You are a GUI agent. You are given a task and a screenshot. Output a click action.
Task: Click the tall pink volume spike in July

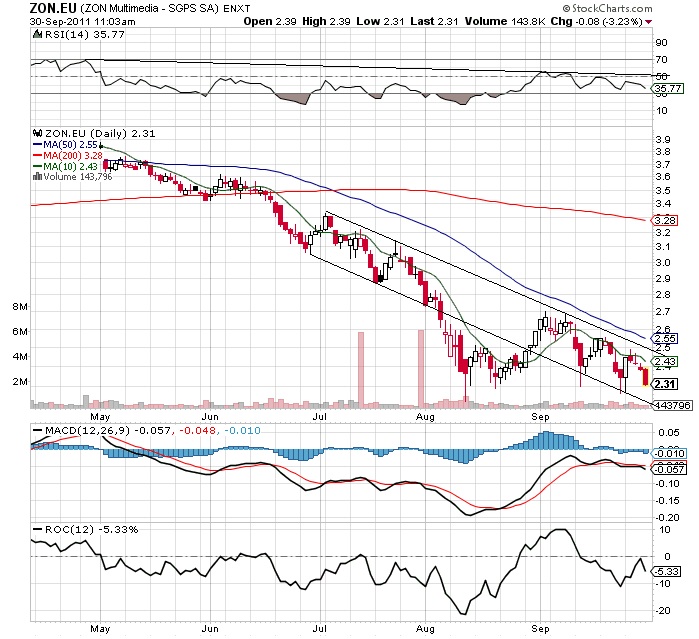click(x=361, y=369)
